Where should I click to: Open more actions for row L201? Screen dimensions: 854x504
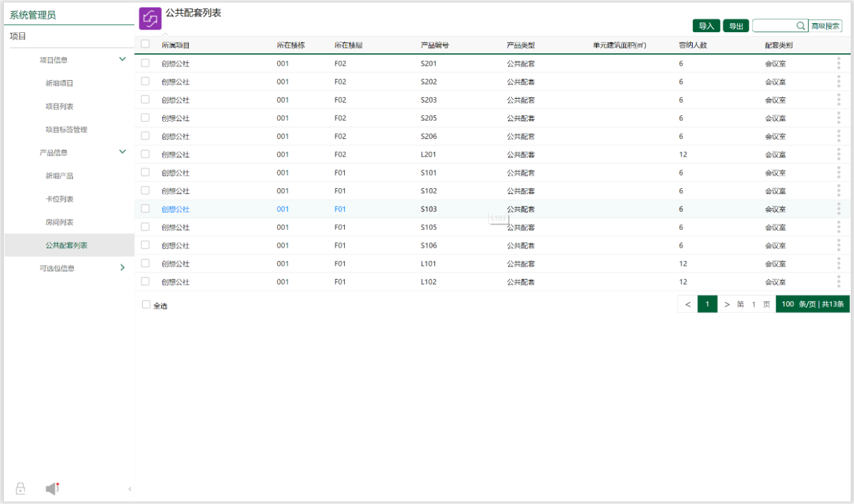(838, 155)
